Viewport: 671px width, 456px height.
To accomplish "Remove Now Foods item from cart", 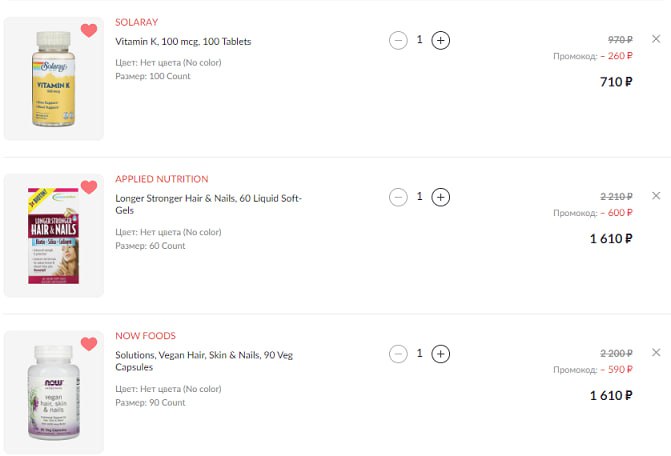I will tap(656, 352).
